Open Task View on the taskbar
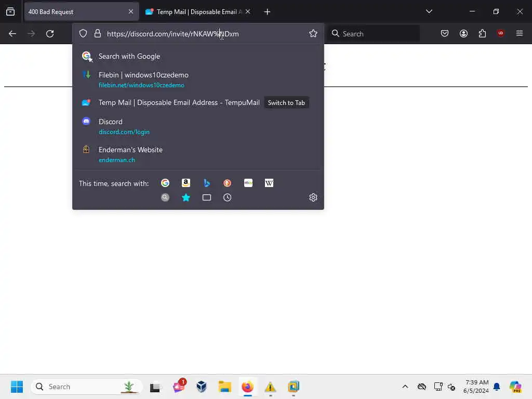 click(155, 387)
